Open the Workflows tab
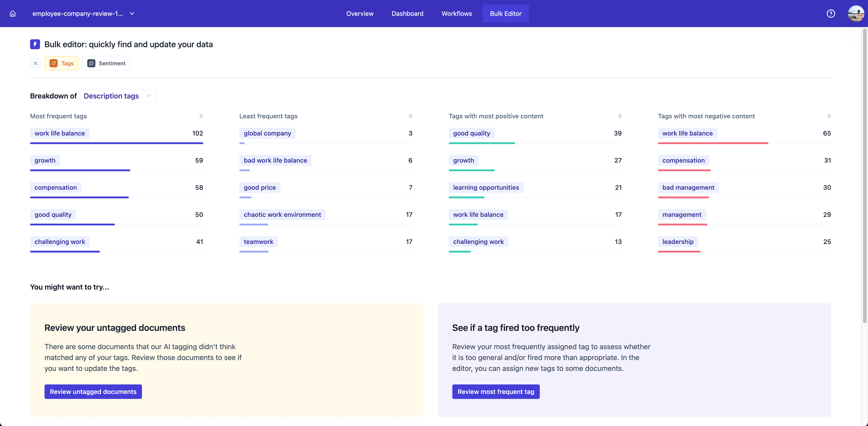 coord(457,14)
